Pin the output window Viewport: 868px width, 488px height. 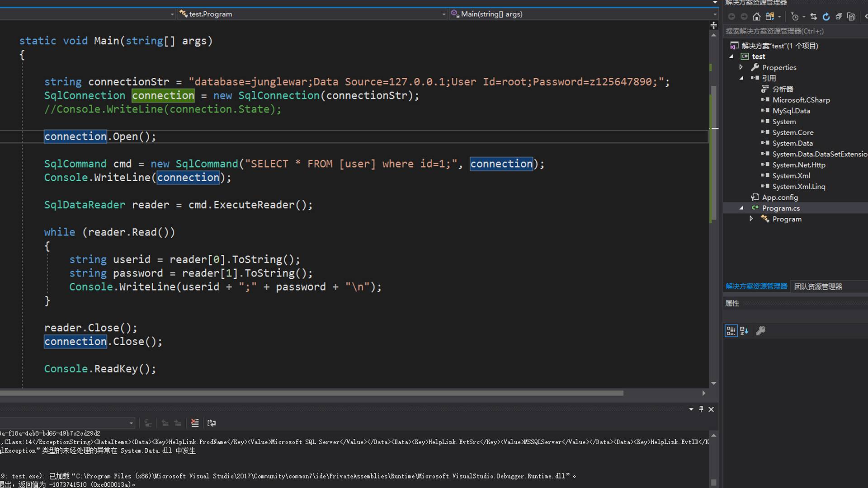(x=701, y=409)
